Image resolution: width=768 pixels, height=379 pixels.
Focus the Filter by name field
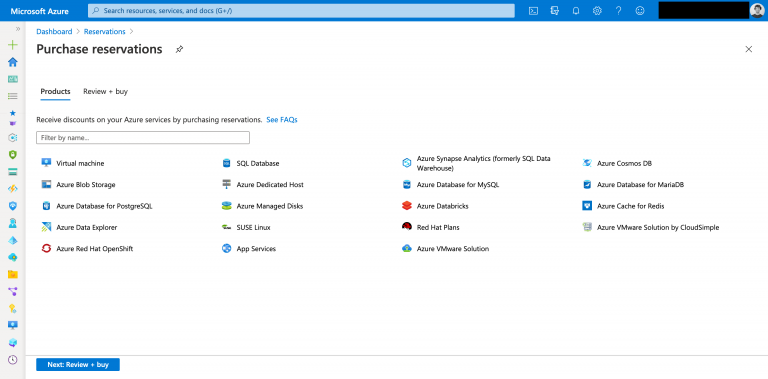[x=143, y=138]
